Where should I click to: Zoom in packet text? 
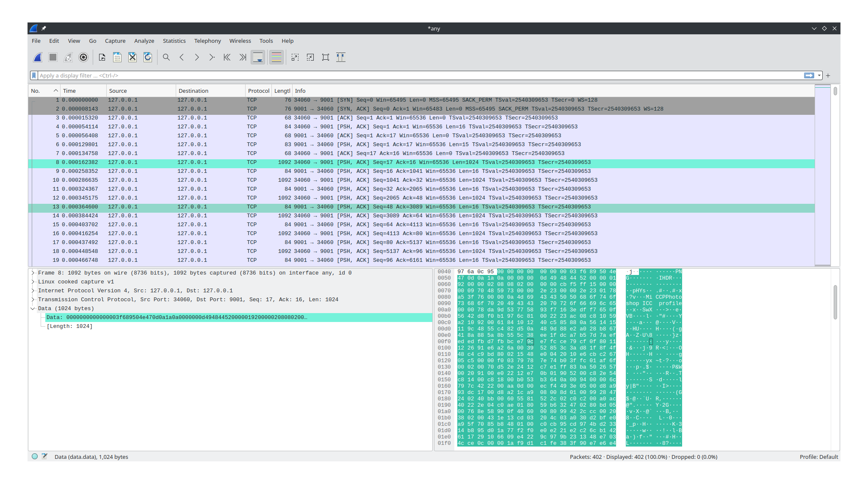click(x=295, y=57)
